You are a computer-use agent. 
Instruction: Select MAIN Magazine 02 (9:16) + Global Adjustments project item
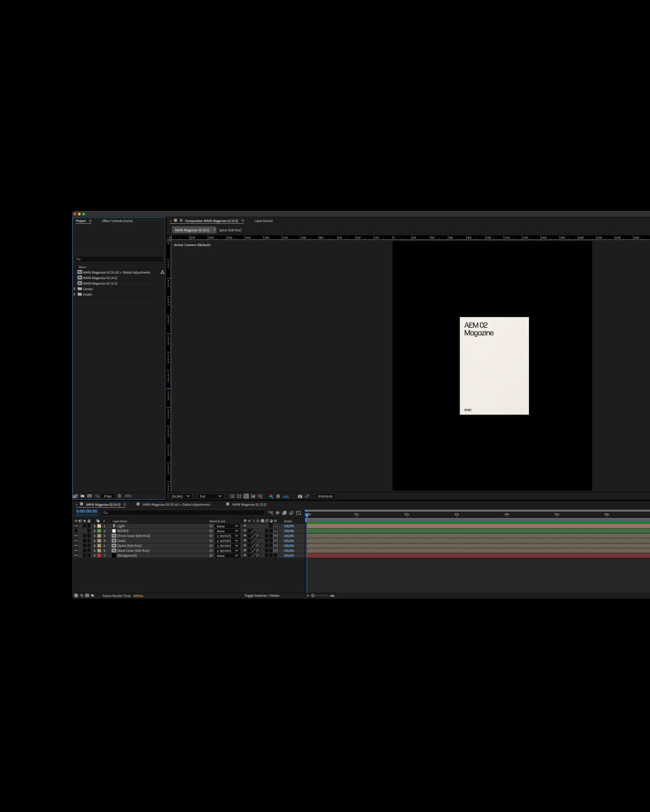click(x=117, y=272)
